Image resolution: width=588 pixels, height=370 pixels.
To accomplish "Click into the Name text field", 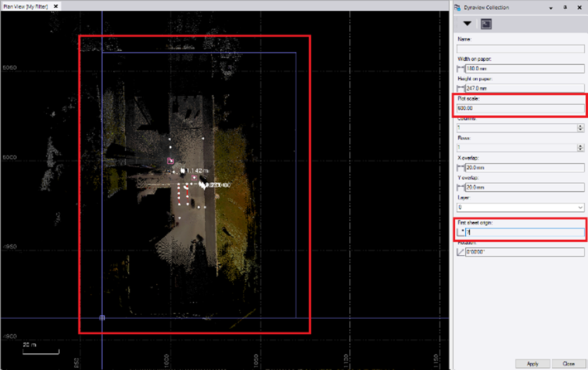I will click(x=520, y=48).
